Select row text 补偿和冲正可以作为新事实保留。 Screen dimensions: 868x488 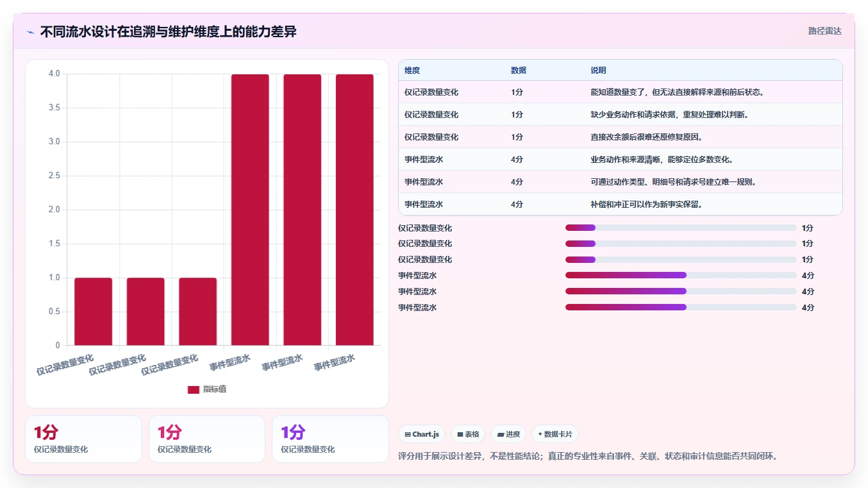(x=646, y=205)
